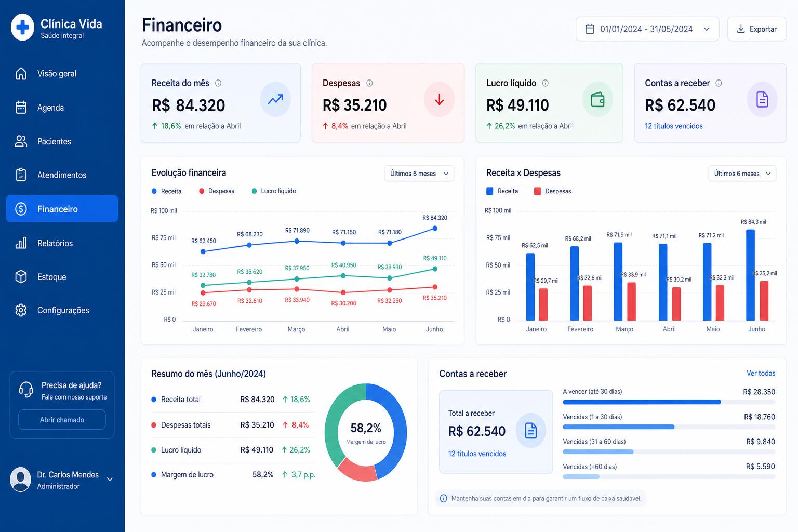This screenshot has width=798, height=532.
Task: Click the clipboard icon beside Atendimentos
Action: tap(21, 175)
